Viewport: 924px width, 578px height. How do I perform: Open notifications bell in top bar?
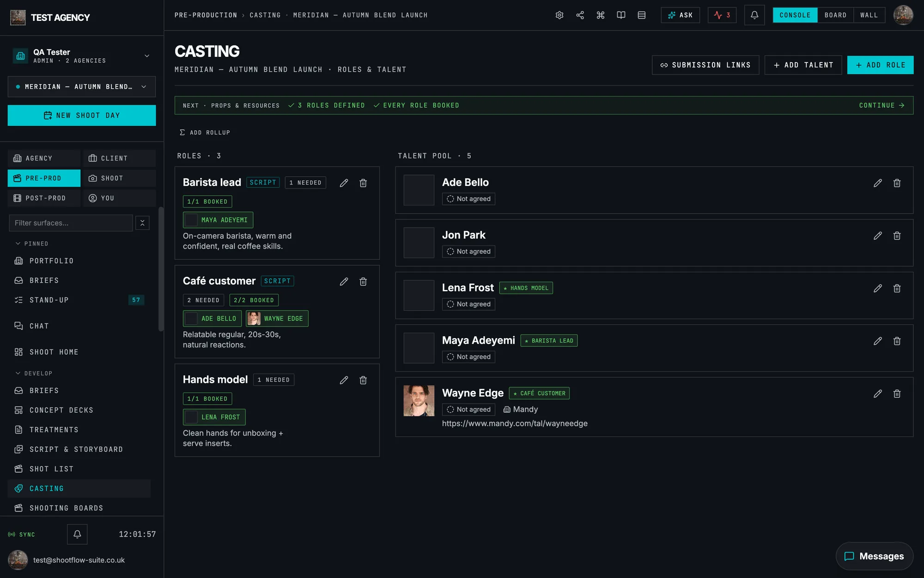click(x=754, y=15)
